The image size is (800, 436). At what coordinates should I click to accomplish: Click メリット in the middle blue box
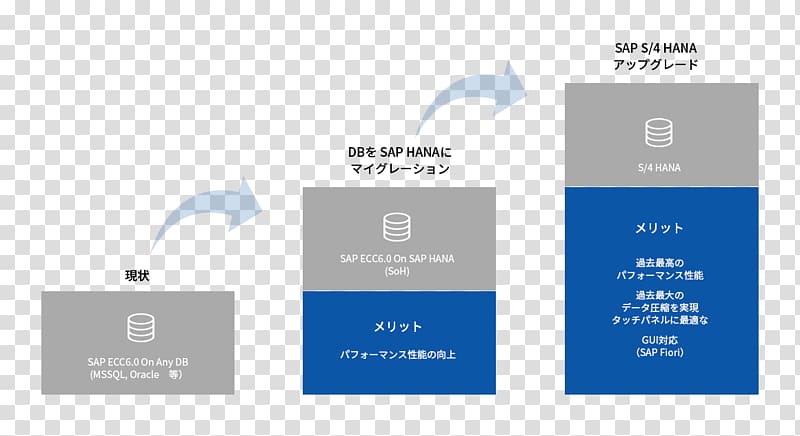[398, 327]
